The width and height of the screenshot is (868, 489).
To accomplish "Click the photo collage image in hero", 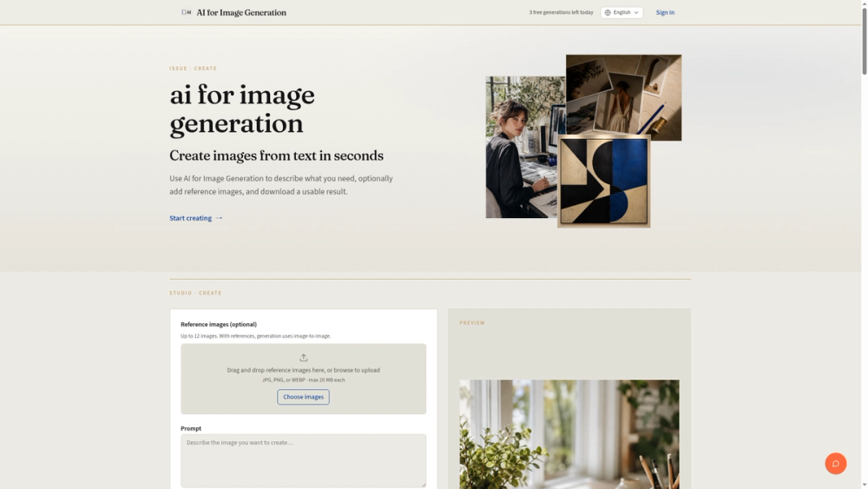I will point(624,95).
